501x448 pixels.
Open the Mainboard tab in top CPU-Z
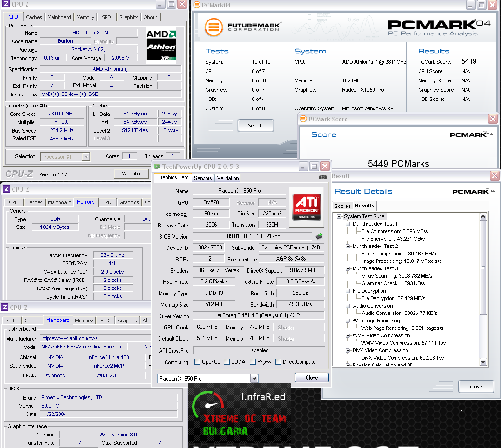coord(59,17)
